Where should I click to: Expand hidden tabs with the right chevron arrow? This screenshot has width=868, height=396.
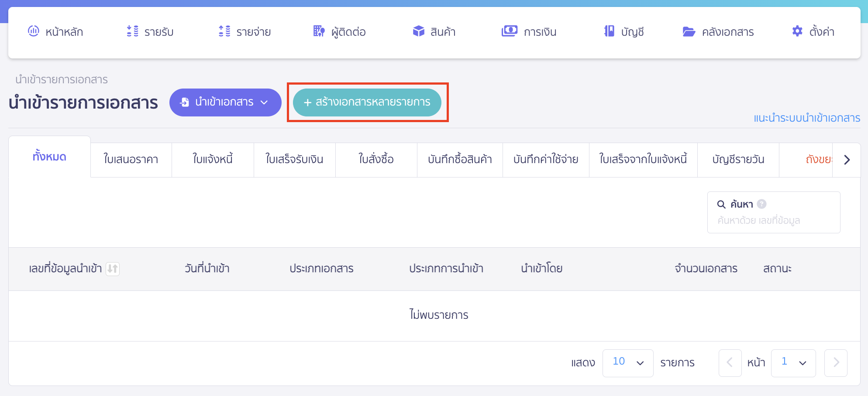(x=847, y=160)
